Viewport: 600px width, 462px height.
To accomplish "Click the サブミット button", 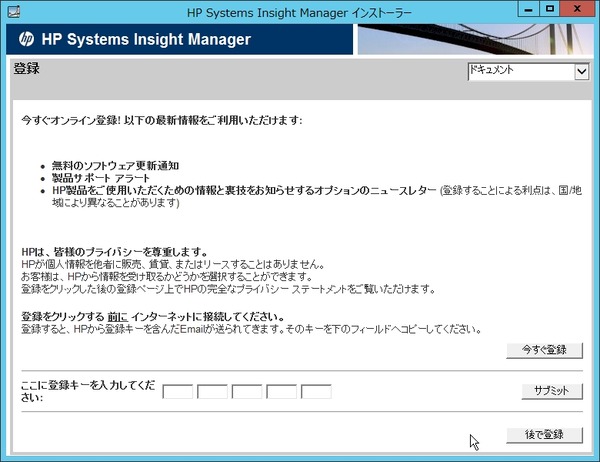I will click(552, 391).
